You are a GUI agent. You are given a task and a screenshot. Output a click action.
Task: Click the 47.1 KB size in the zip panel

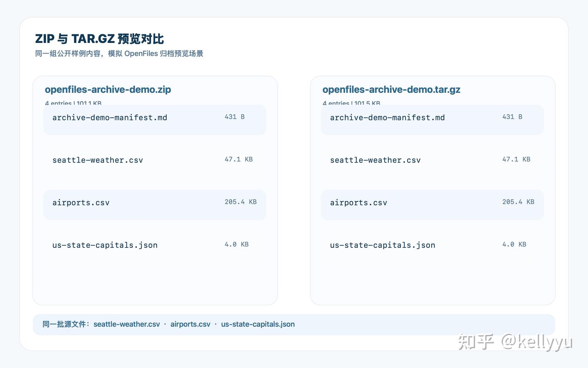(238, 159)
